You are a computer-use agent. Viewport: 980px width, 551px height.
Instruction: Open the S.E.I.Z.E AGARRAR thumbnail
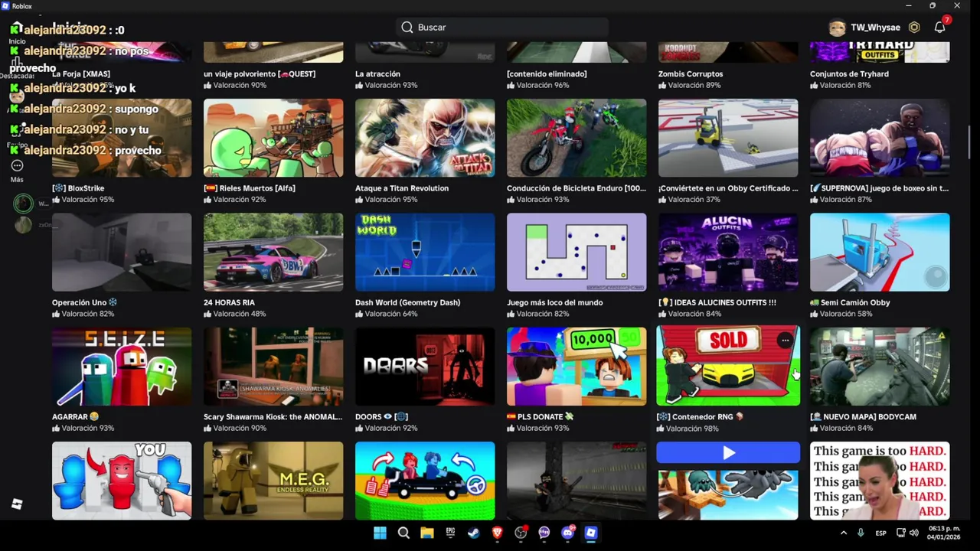[122, 367]
